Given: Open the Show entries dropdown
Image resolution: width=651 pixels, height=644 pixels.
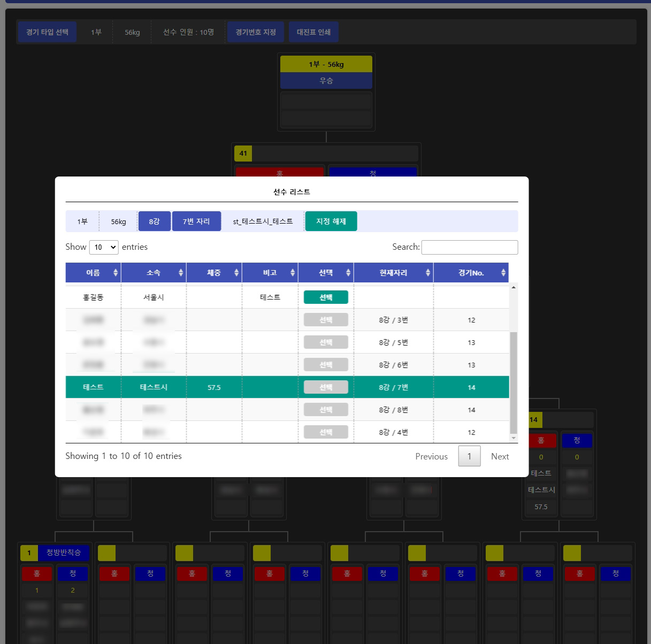Looking at the screenshot, I should point(104,247).
